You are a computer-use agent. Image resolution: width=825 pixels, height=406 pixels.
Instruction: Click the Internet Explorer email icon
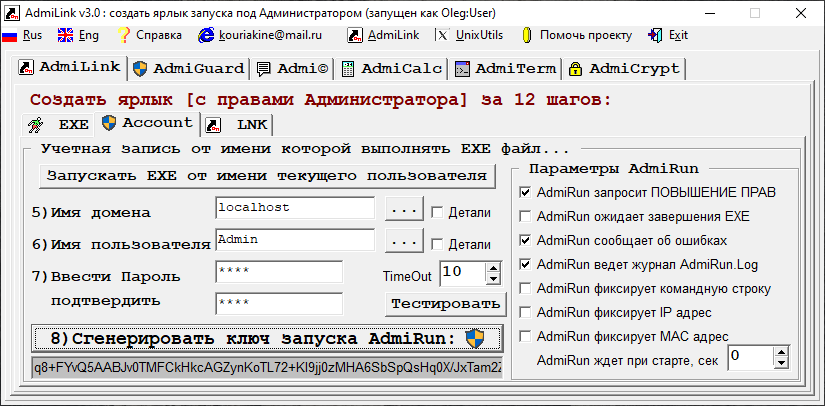pos(206,35)
